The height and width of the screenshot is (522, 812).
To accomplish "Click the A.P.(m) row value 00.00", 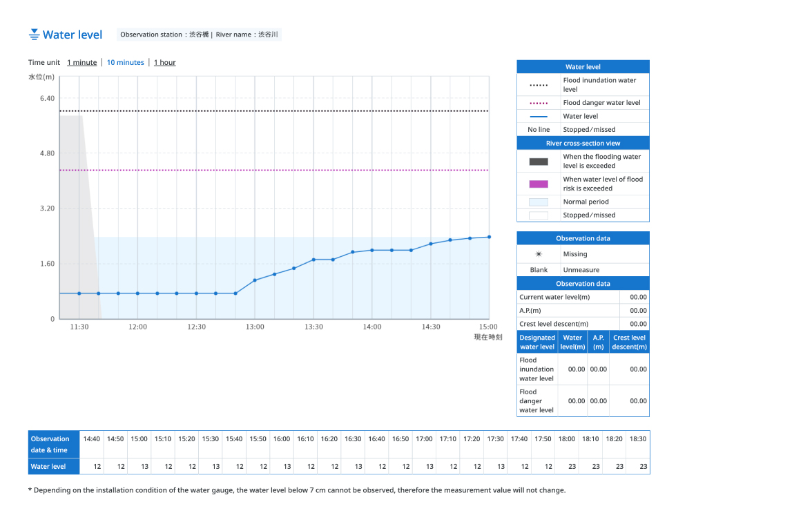I will click(x=638, y=311).
